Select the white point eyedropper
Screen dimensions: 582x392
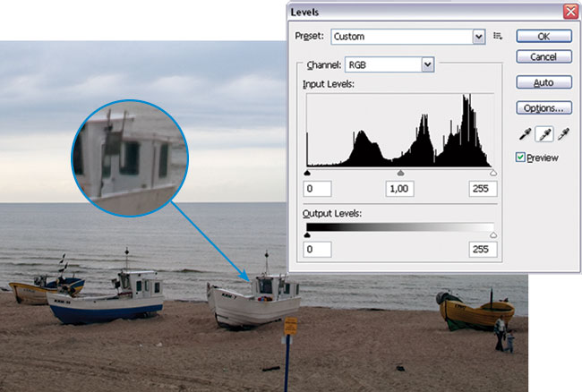563,134
